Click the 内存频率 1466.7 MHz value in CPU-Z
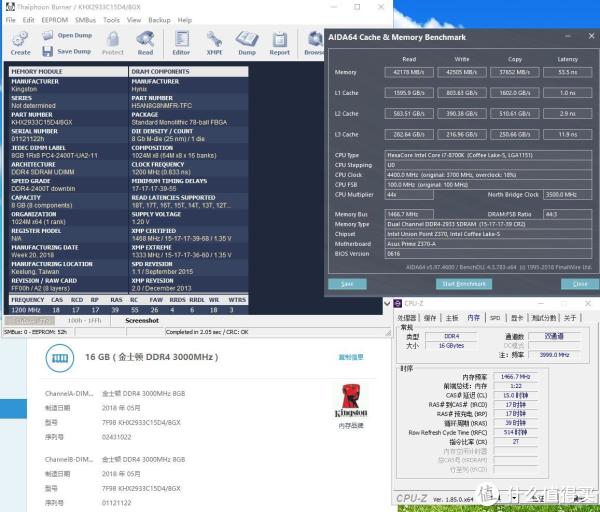The image size is (600, 512). click(515, 377)
